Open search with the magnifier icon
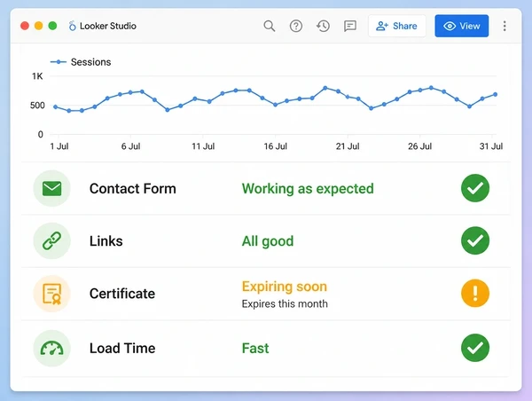Image resolution: width=532 pixels, height=401 pixels. coord(269,26)
